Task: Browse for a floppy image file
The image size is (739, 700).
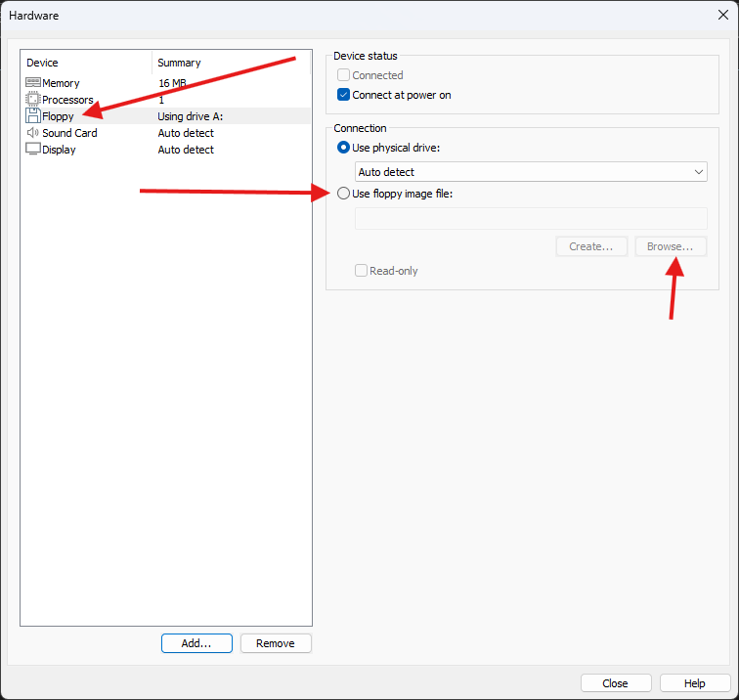Action: click(x=670, y=246)
